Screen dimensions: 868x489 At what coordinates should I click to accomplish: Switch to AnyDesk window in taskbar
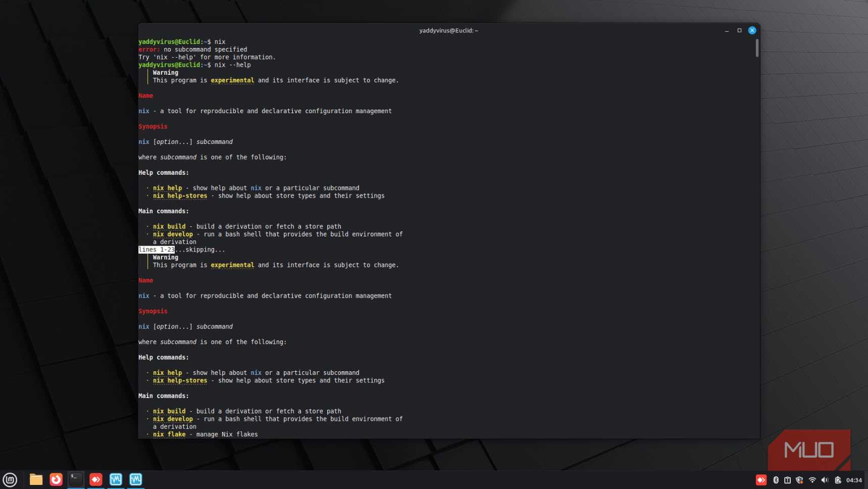pyautogui.click(x=96, y=479)
